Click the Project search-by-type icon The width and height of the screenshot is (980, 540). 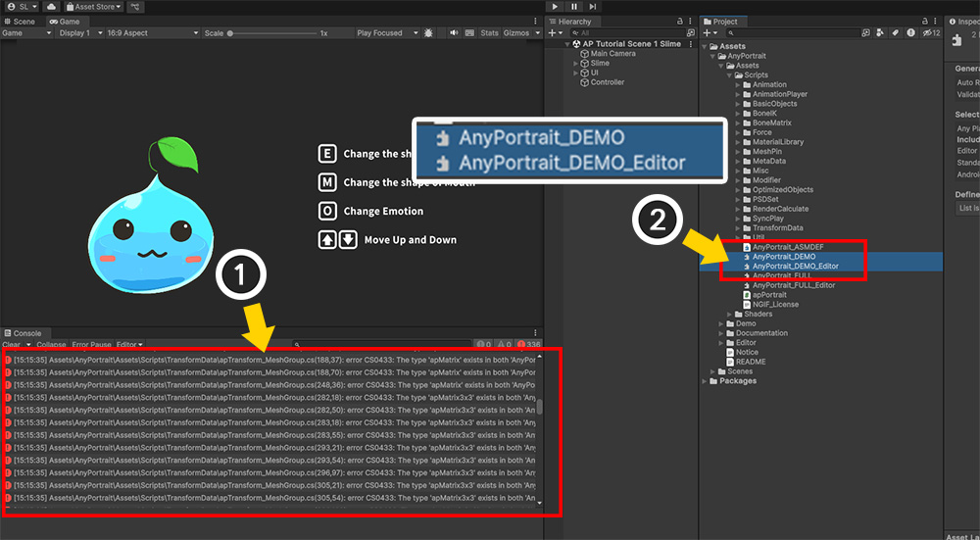click(866, 33)
